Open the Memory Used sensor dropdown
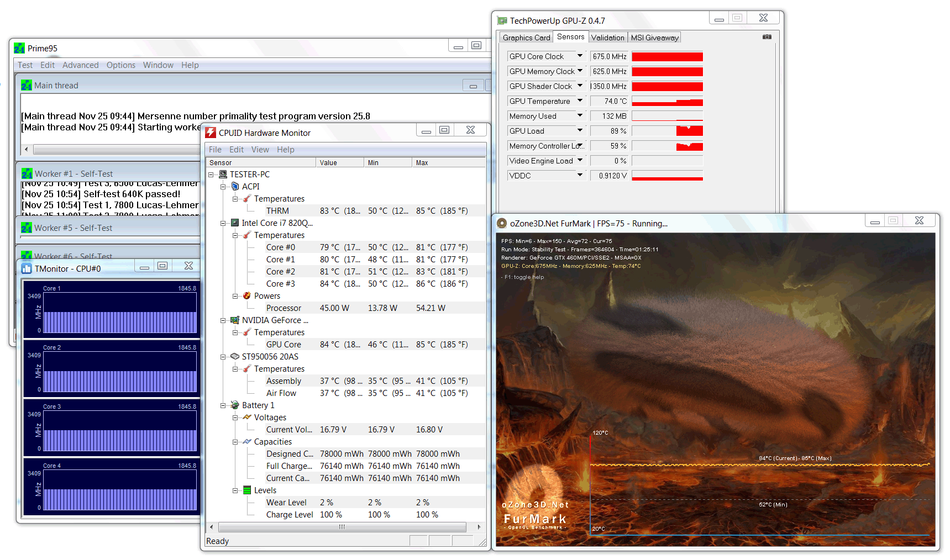The height and width of the screenshot is (560, 950). point(580,116)
